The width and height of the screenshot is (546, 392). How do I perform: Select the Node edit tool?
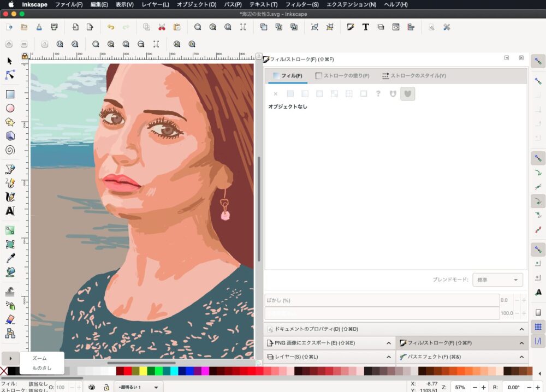pos(10,75)
